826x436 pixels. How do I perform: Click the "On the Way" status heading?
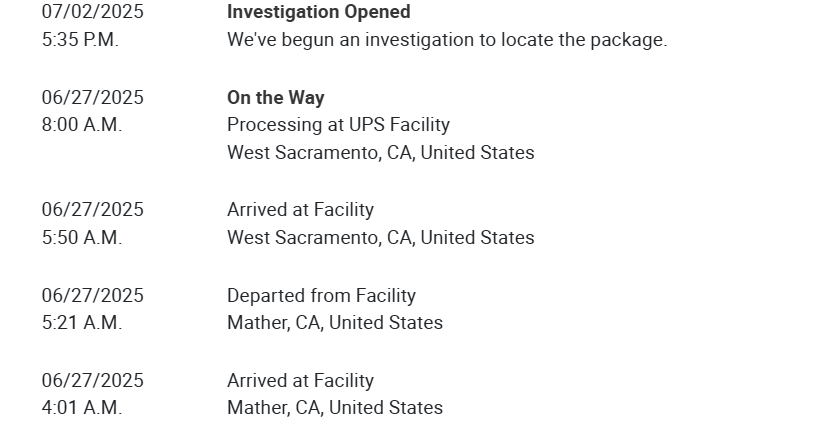[x=275, y=97]
